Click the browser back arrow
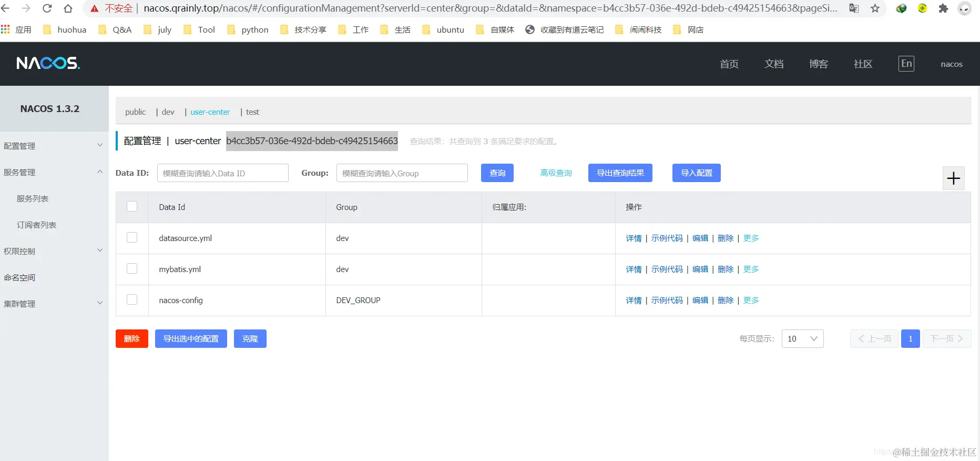 (x=5, y=8)
